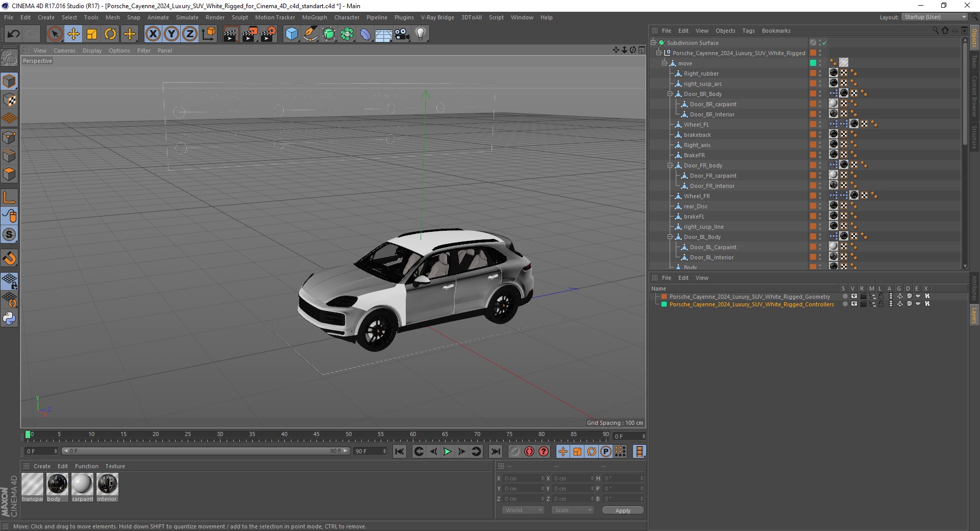Screen dimensions: 980x531
Task: Open viewport Cameras menu
Action: click(64, 51)
